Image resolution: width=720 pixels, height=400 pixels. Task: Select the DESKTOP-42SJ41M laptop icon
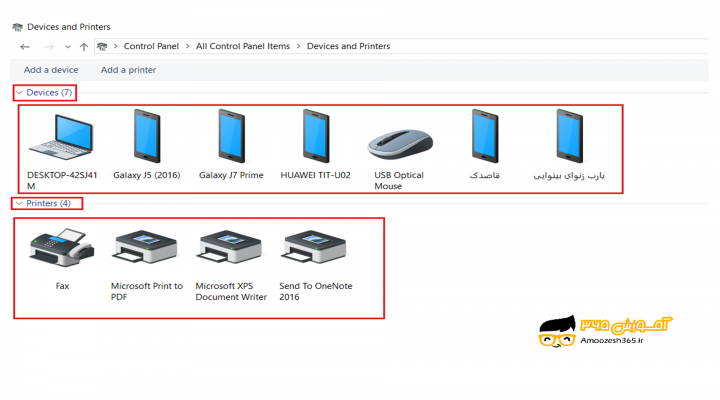point(61,137)
